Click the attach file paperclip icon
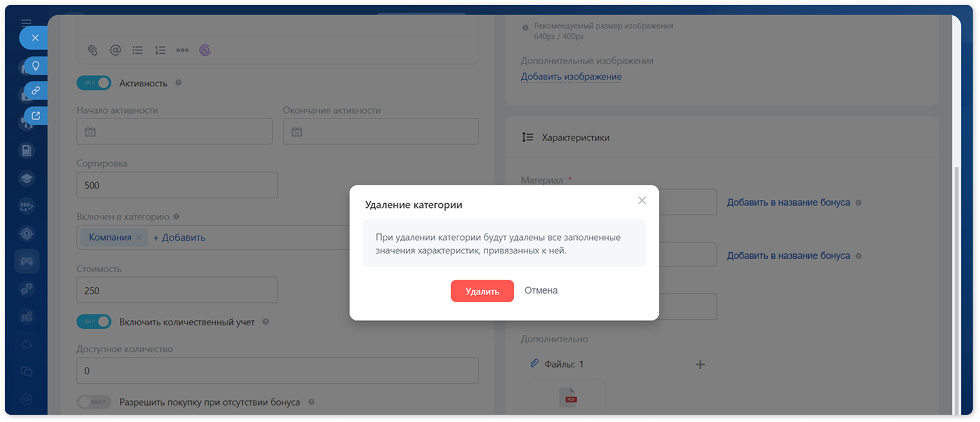The image size is (980, 422). coord(93,50)
